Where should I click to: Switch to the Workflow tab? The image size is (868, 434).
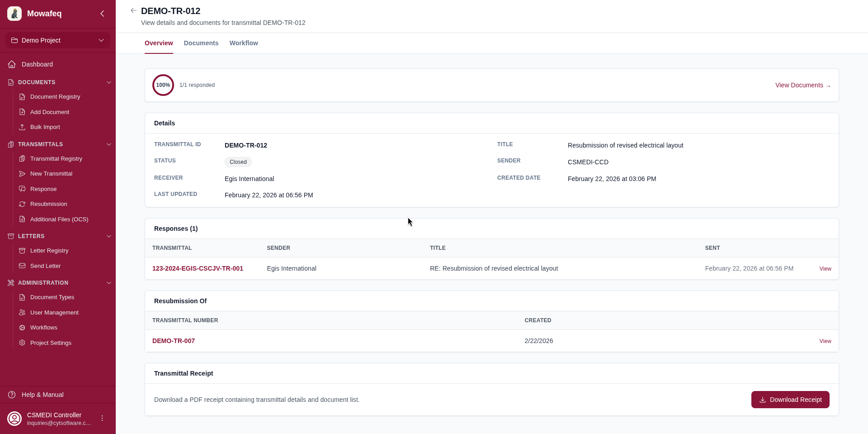tap(244, 43)
